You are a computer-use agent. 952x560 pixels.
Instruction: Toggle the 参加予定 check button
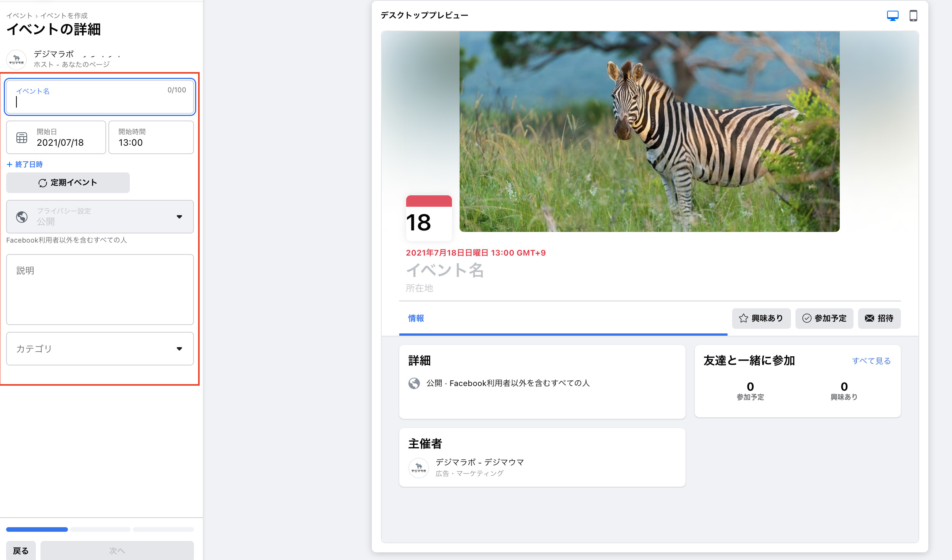click(x=824, y=318)
